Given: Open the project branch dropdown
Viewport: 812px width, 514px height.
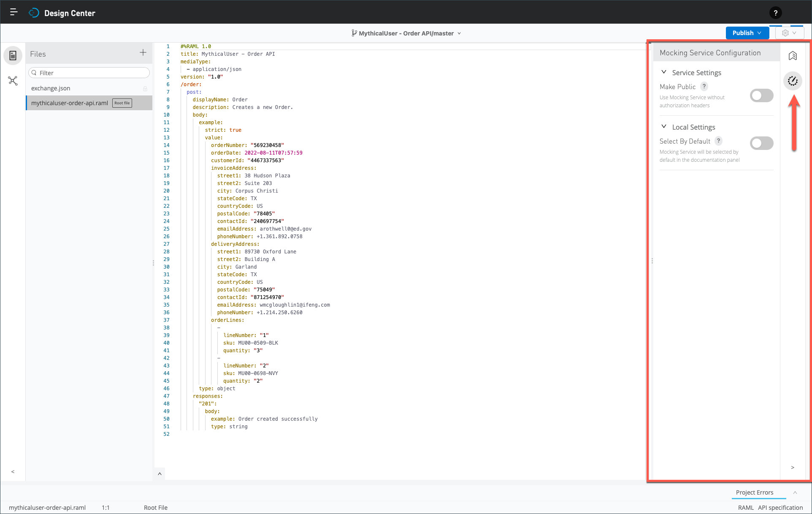Looking at the screenshot, I should (x=459, y=33).
